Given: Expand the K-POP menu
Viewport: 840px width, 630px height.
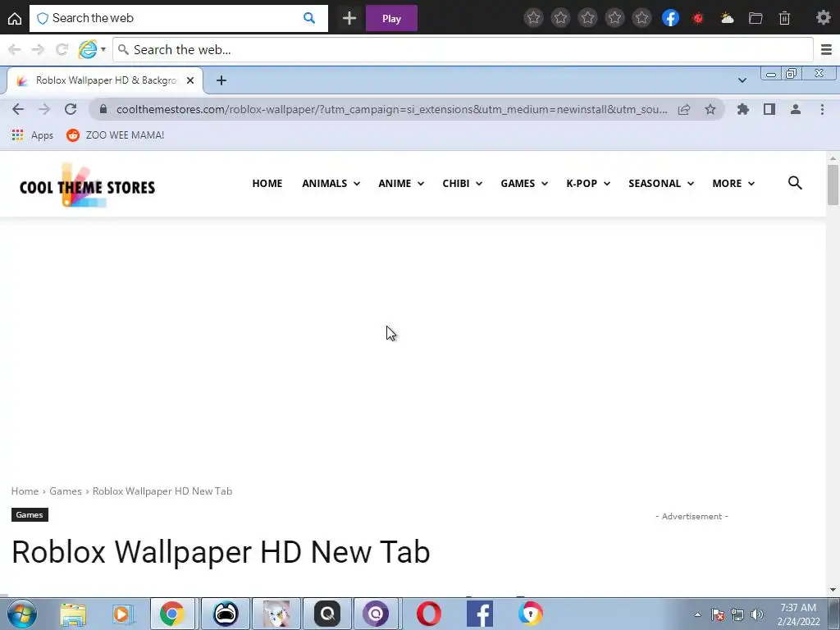Looking at the screenshot, I should click(x=587, y=183).
